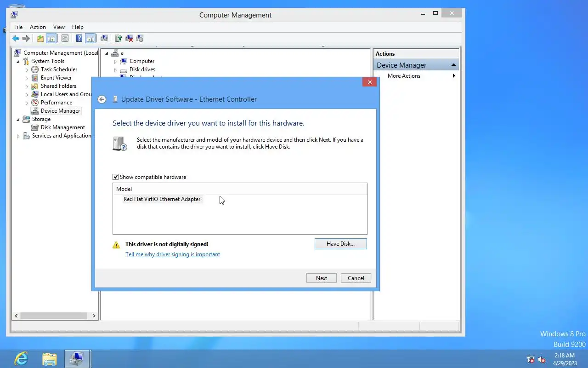
Task: Toggle the Show/Hide Console Tree toolbar icon
Action: click(x=51, y=39)
